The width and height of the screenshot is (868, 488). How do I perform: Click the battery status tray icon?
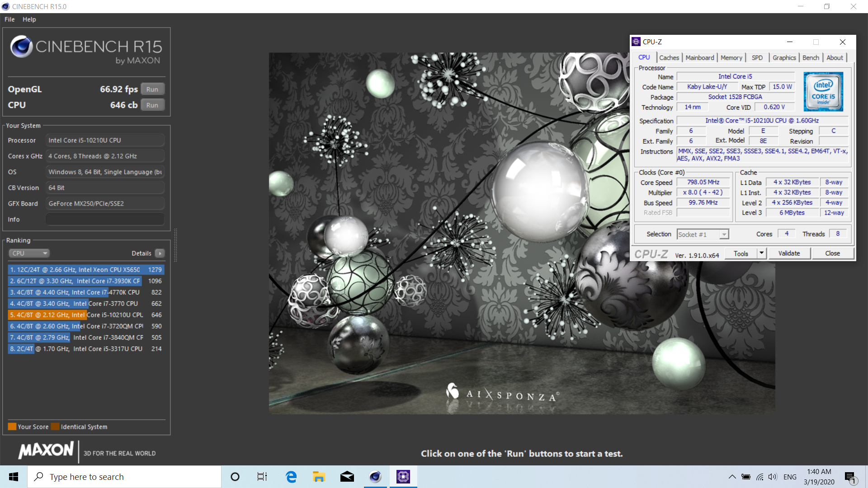[746, 477]
